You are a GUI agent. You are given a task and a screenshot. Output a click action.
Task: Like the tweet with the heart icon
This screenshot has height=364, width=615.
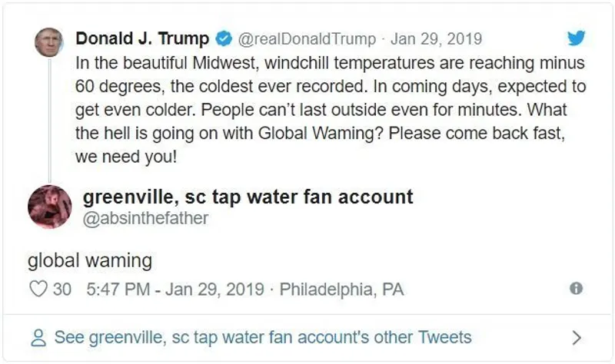(38, 290)
